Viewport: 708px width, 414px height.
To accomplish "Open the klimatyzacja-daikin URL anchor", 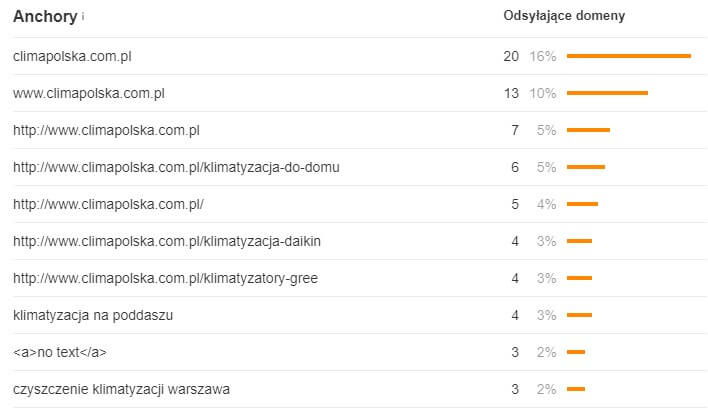I will pos(167,241).
